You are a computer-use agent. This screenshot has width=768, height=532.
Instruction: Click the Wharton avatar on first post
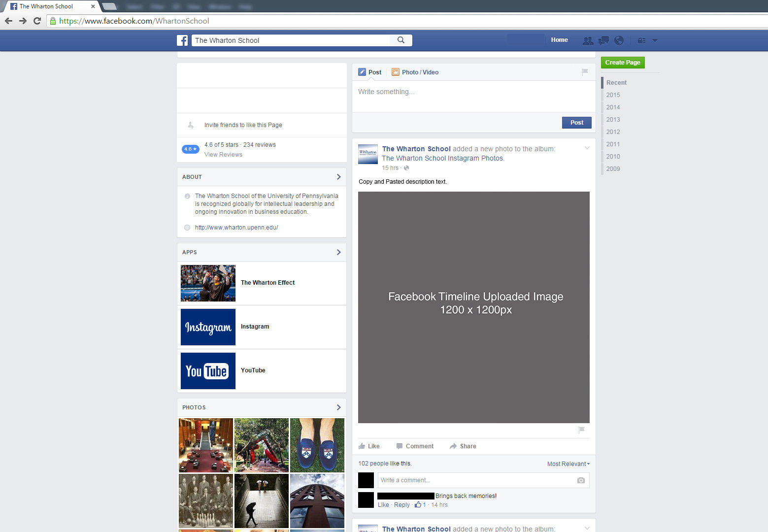368,154
